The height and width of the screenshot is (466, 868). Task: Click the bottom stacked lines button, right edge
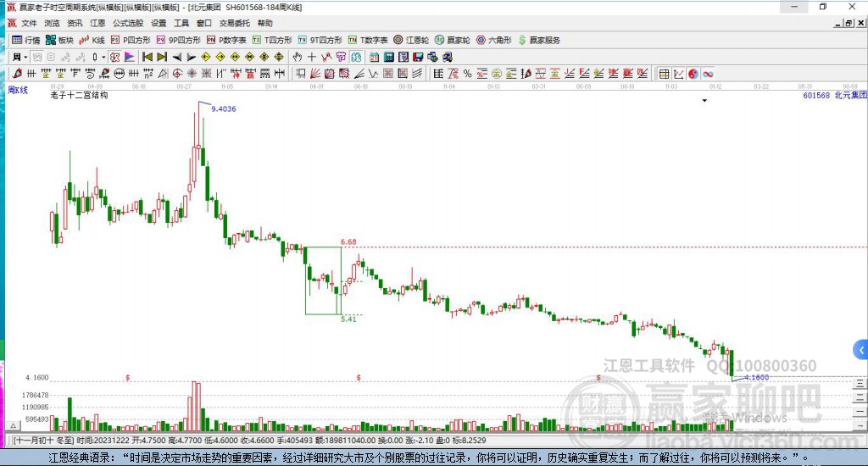[x=860, y=425]
